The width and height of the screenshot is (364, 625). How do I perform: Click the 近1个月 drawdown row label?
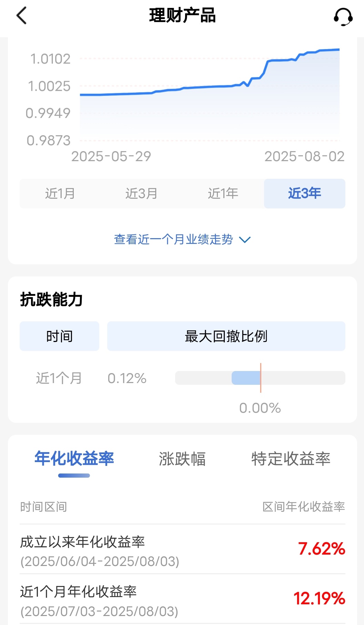coord(59,378)
